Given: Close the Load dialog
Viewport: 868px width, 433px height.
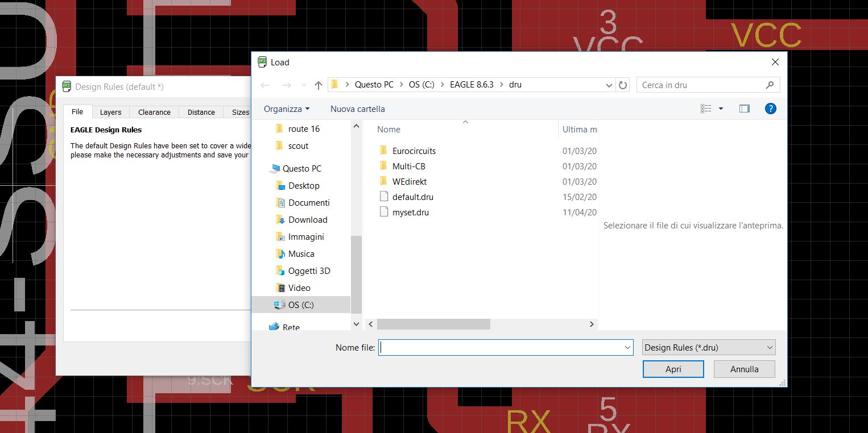Looking at the screenshot, I should (x=775, y=62).
